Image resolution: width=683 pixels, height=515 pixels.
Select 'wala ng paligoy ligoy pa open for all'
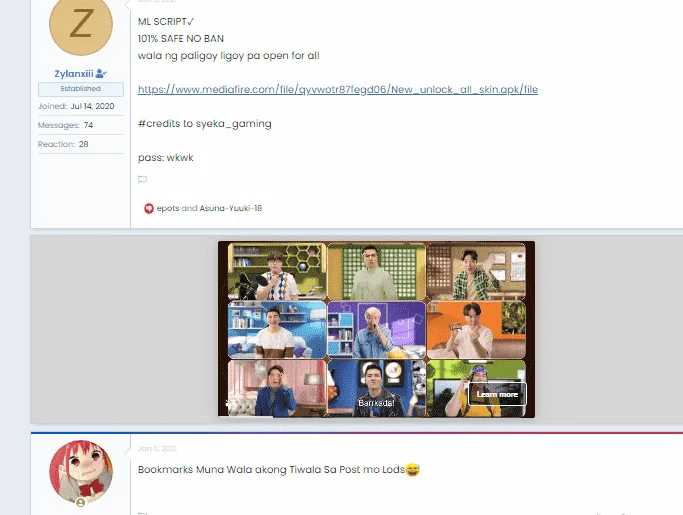(x=229, y=56)
